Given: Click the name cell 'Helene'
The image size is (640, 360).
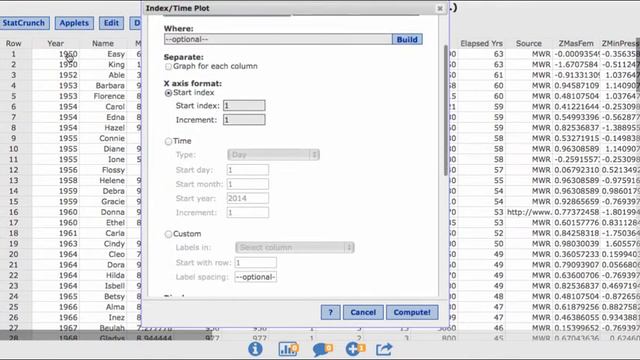Looking at the screenshot, I should coord(112,180).
